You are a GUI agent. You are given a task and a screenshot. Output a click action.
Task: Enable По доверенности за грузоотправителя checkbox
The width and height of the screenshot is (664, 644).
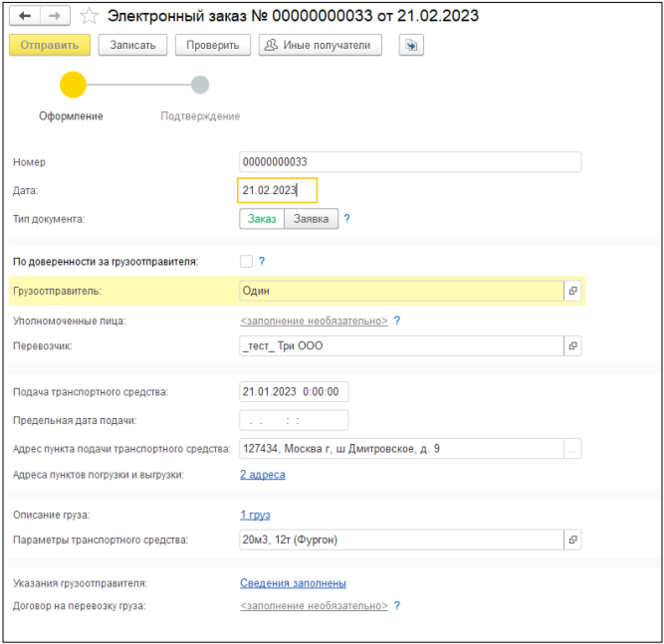(x=246, y=262)
